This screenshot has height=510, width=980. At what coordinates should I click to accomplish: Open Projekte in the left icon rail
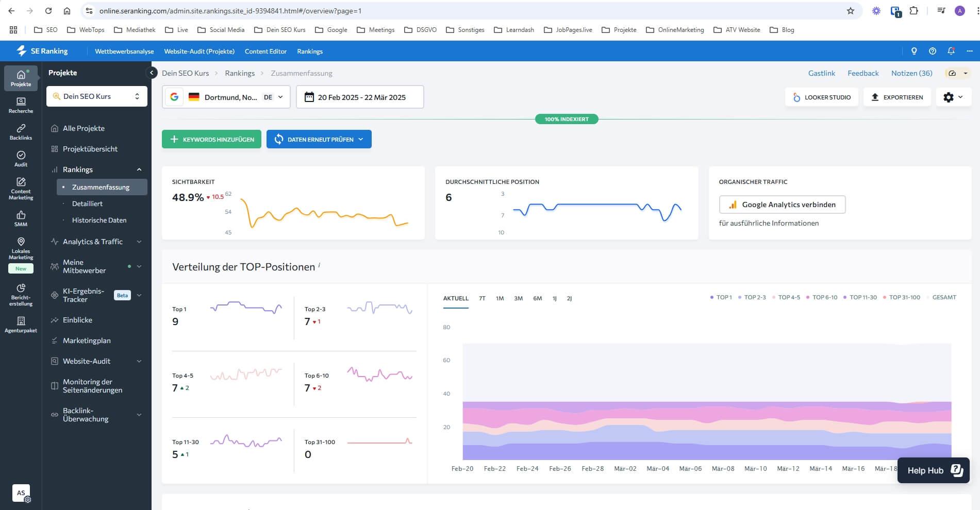pyautogui.click(x=21, y=78)
